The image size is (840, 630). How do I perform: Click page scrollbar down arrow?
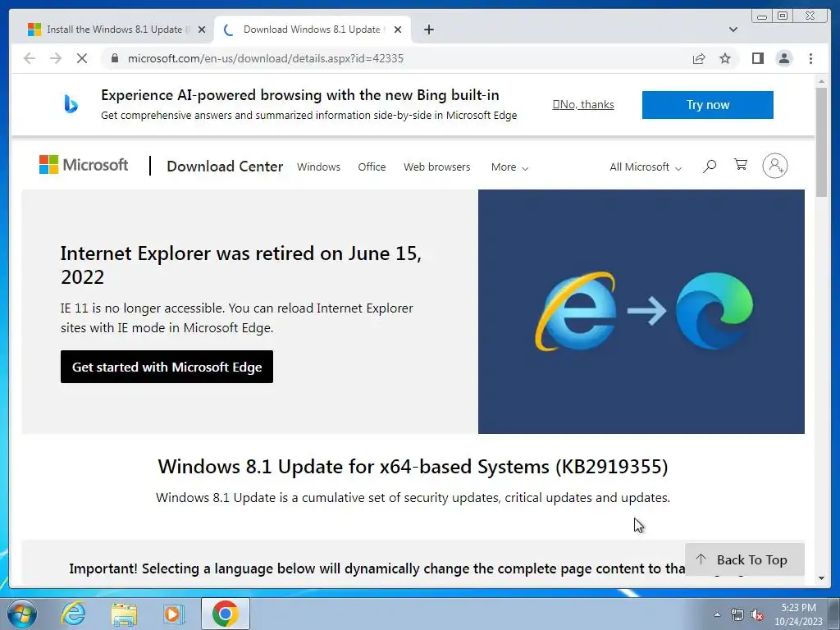[821, 578]
